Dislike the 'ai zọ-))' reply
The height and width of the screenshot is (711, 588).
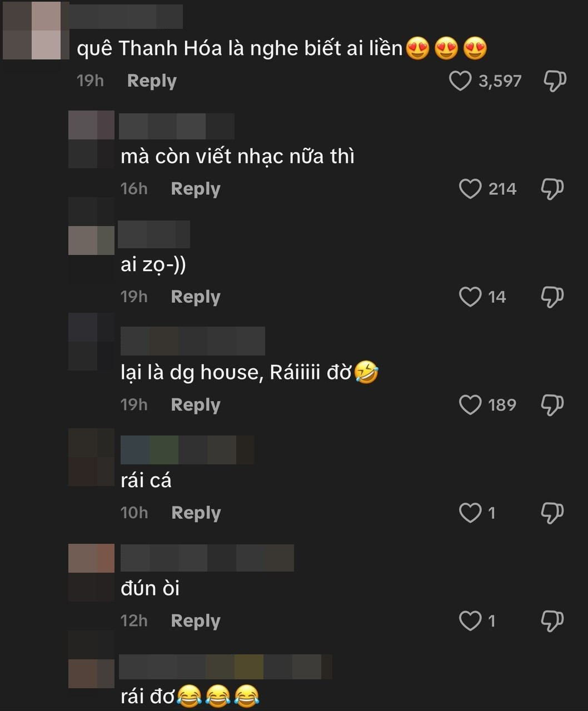coord(552,297)
